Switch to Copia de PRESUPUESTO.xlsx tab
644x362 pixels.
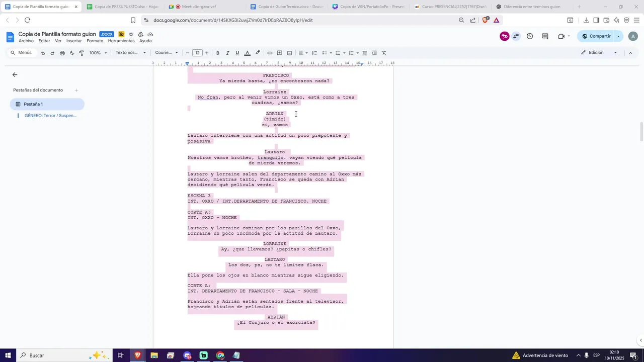pyautogui.click(x=122, y=7)
